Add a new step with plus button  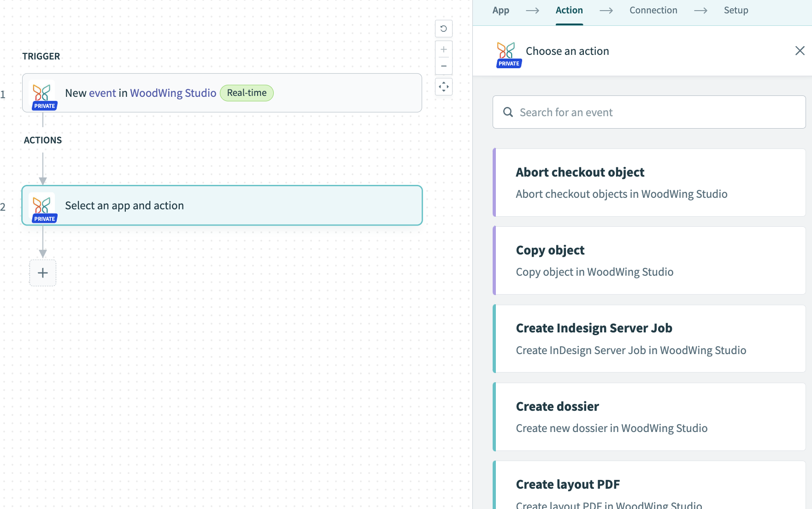[43, 273]
